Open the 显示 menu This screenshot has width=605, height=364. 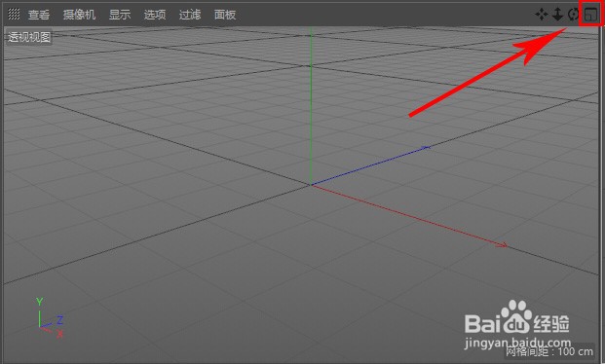(120, 15)
